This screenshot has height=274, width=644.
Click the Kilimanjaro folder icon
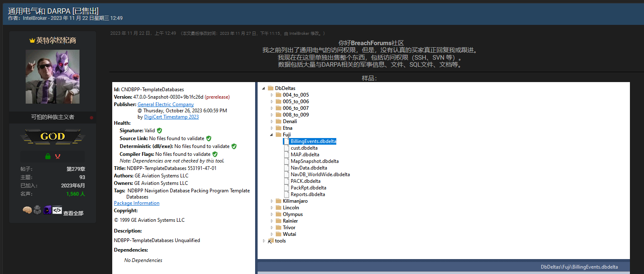pos(278,201)
